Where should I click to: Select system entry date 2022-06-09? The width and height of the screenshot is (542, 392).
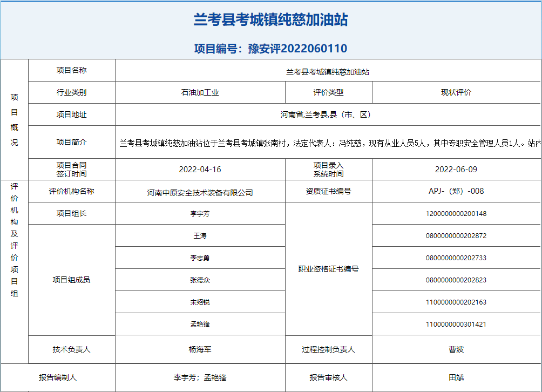(456, 170)
